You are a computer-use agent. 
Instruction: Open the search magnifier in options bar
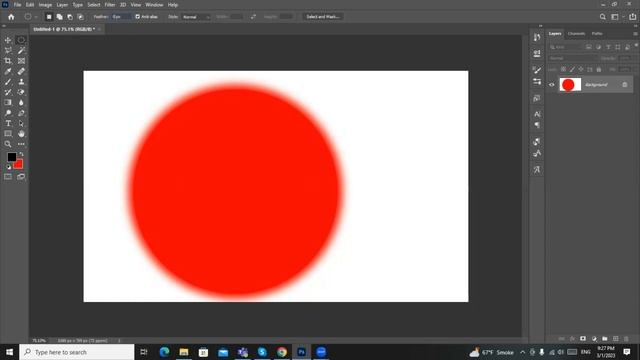[x=602, y=17]
